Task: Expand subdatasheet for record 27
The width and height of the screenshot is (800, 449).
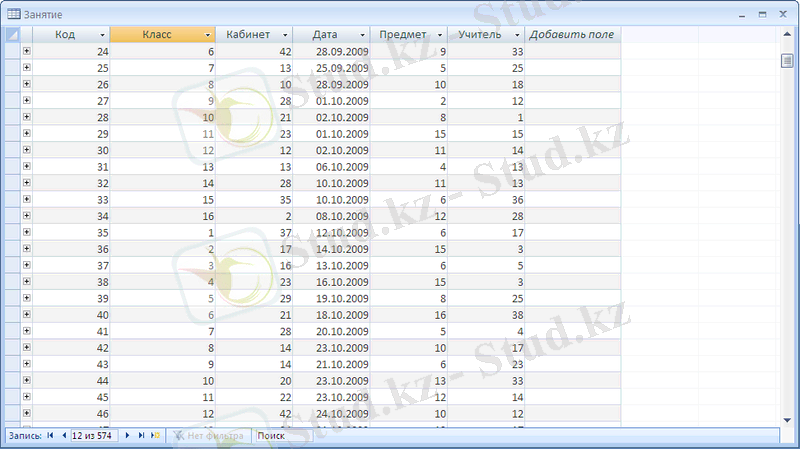Action: point(27,101)
